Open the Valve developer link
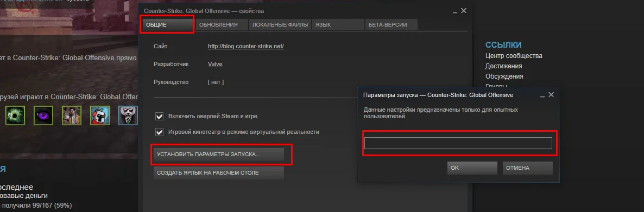 tap(215, 65)
